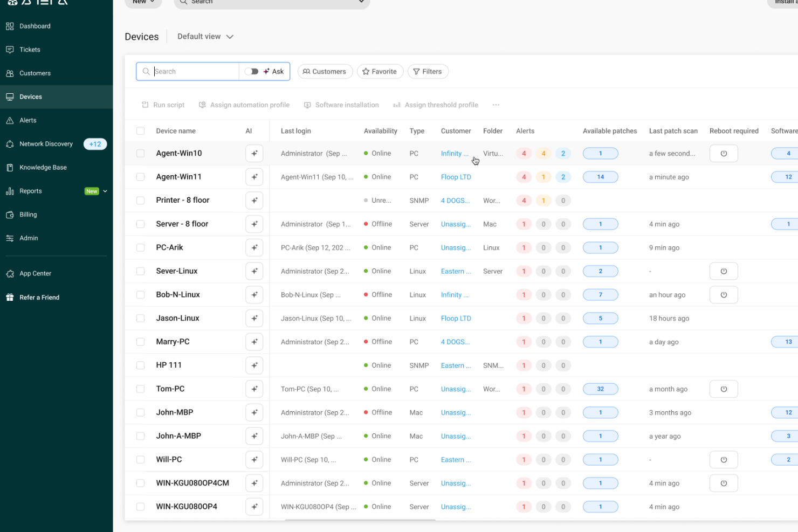The height and width of the screenshot is (532, 798).
Task: Open the Dashboard from the sidebar
Action: (x=35, y=26)
